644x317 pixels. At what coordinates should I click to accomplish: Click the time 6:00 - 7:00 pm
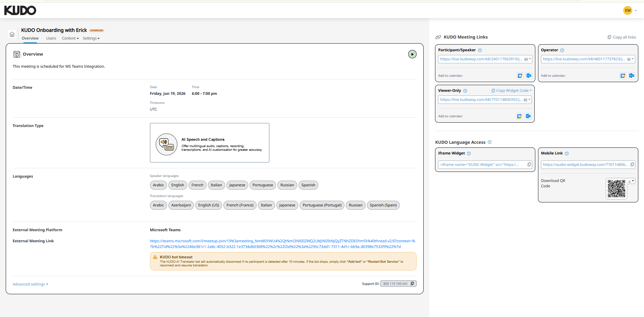coord(204,93)
